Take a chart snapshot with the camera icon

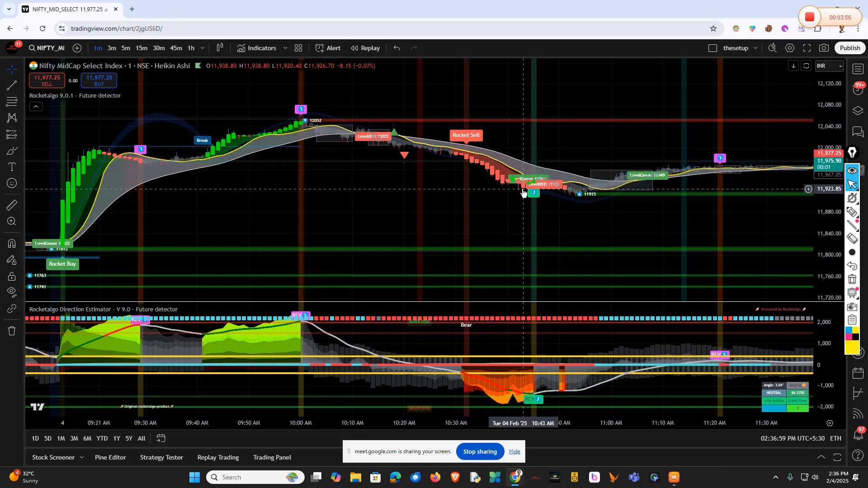coord(824,47)
